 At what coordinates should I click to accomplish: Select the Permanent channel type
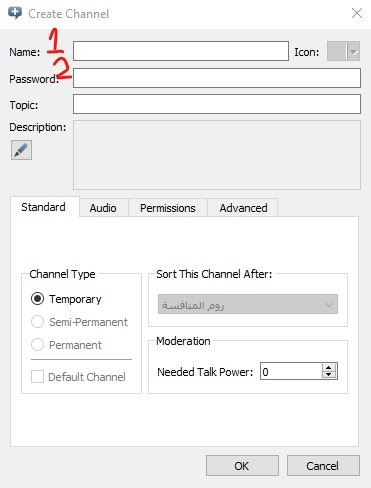point(37,345)
